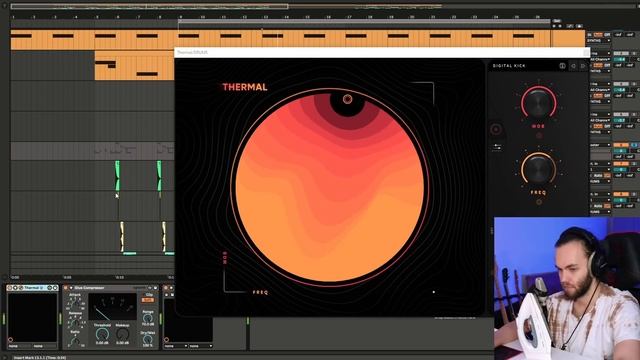Image resolution: width=640 pixels, height=360 pixels.
Task: Set topmost track monitor to Off
Action: [x=607, y=35]
